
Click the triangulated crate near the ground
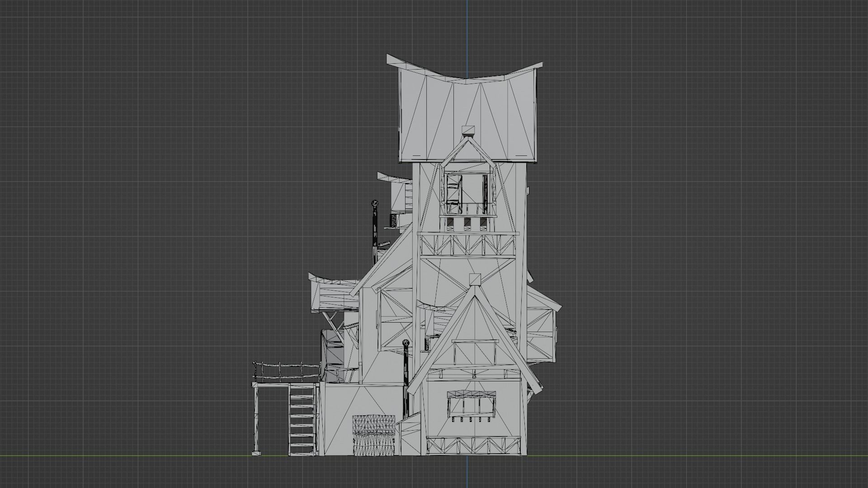pyautogui.click(x=374, y=435)
